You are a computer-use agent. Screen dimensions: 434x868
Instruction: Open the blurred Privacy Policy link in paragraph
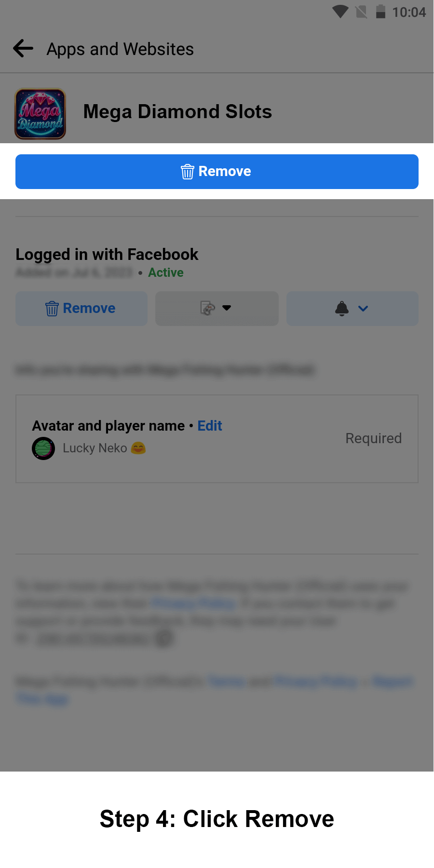(x=193, y=603)
